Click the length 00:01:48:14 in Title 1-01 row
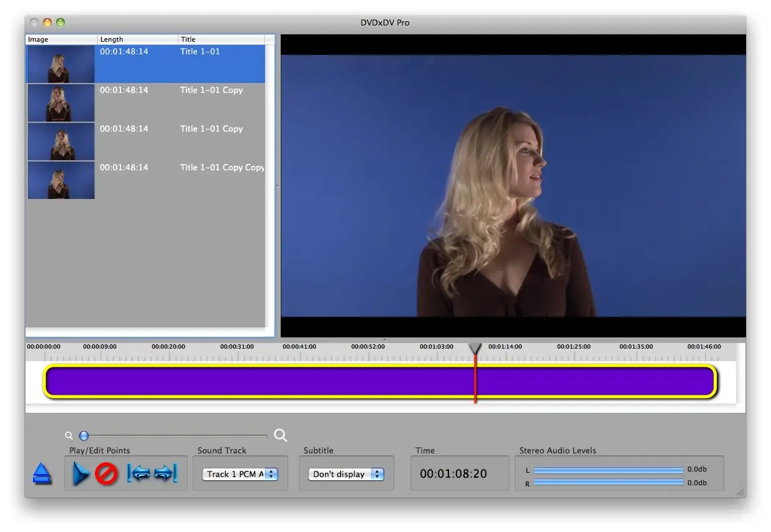This screenshot has height=532, width=771. coord(124,51)
